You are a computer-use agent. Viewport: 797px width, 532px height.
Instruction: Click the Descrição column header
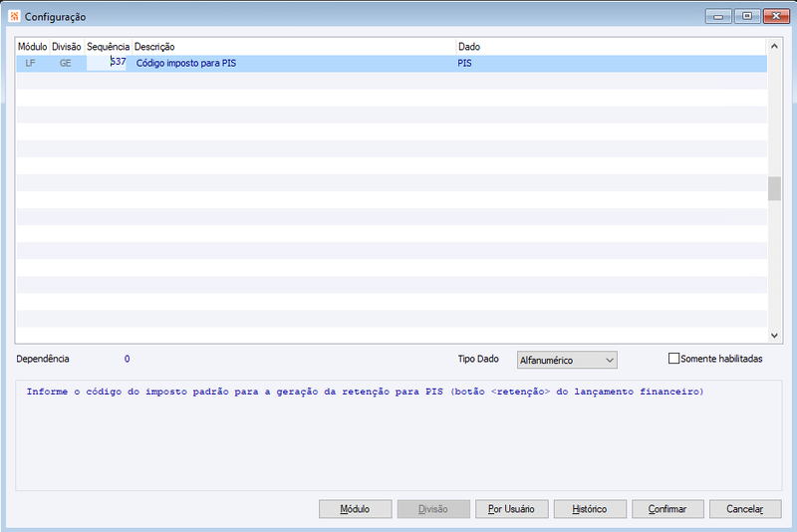coord(294,47)
